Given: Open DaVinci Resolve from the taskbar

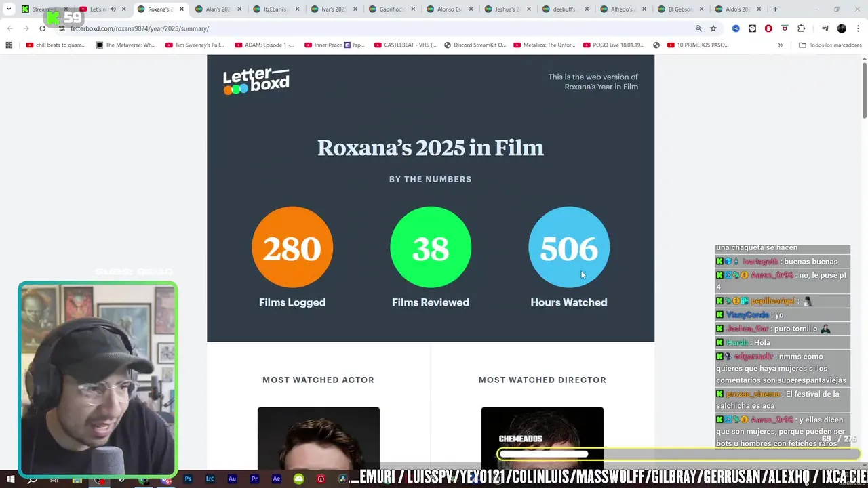Looking at the screenshot, I should [342, 479].
